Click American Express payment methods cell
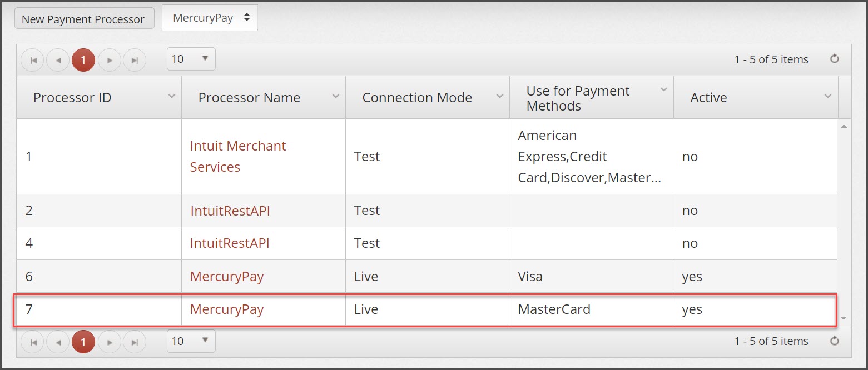868x370 pixels. (591, 157)
